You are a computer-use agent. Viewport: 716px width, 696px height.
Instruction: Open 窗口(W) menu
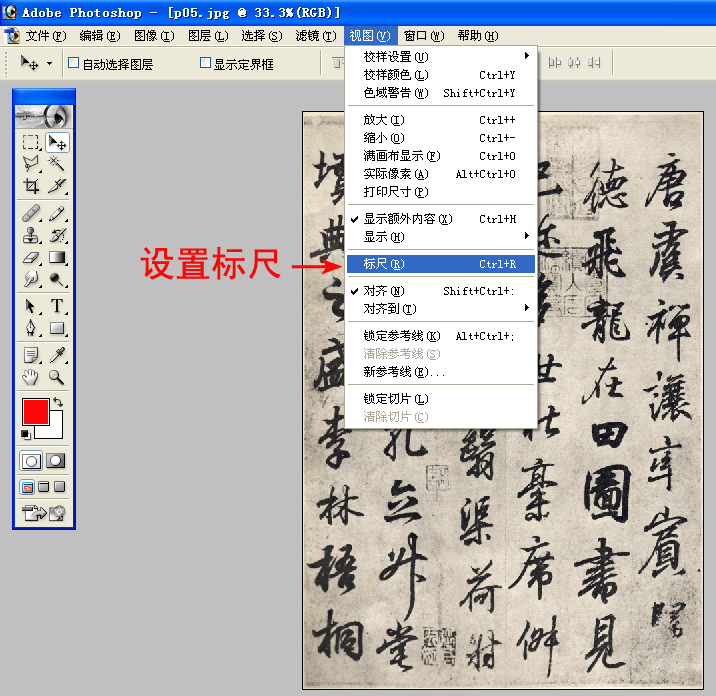click(x=424, y=36)
